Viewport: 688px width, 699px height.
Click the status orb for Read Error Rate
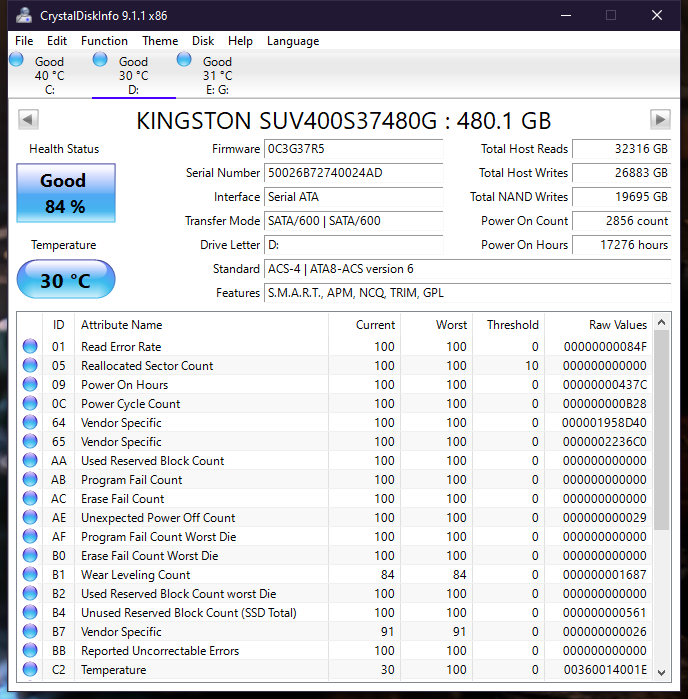click(x=30, y=346)
